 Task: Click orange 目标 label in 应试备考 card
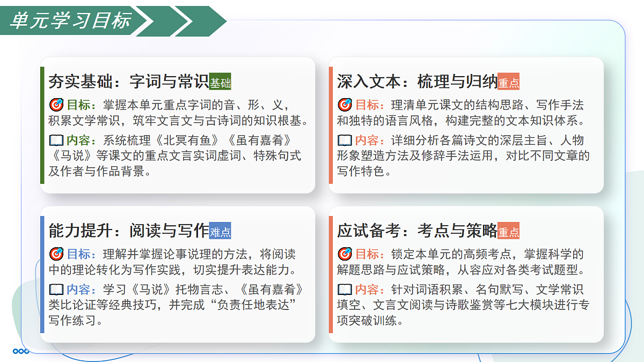coord(370,254)
